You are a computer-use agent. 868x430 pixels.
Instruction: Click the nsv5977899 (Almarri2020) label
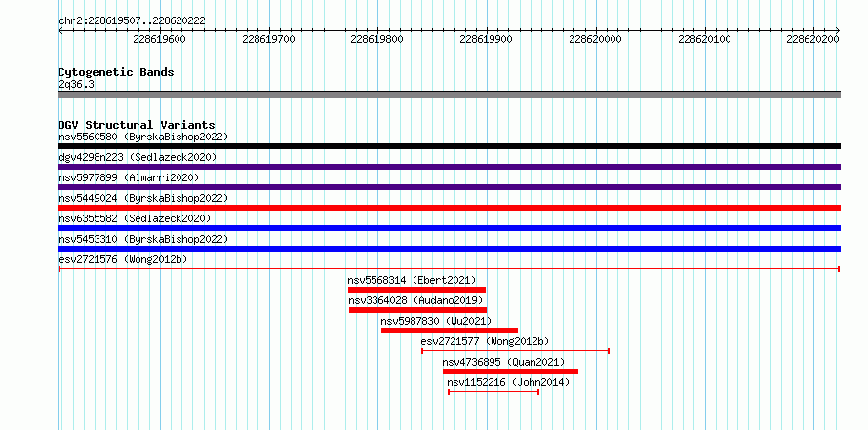point(129,177)
